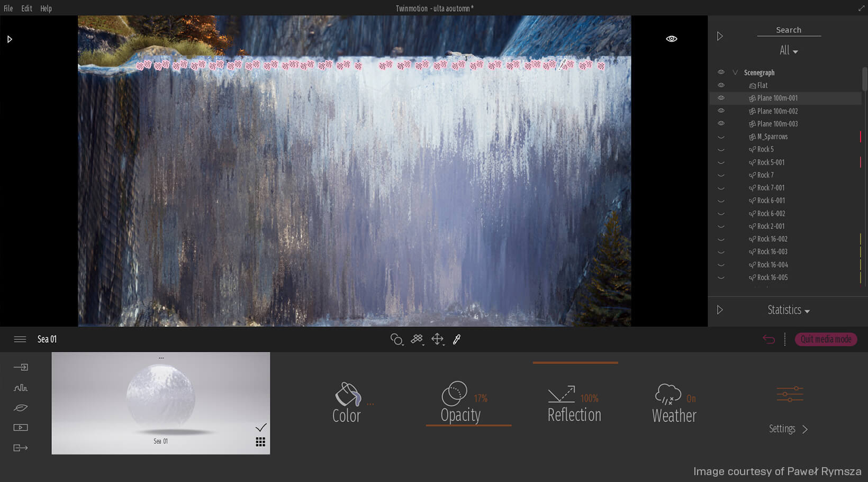868x482 pixels.
Task: Collapse the Scenegraph tree
Action: point(735,72)
